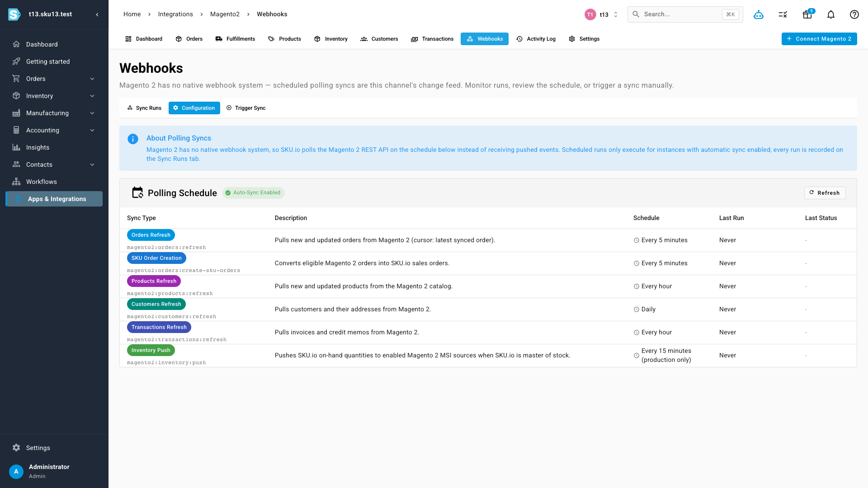This screenshot has width=868, height=488.
Task: Click the Last Status column header
Action: click(821, 218)
